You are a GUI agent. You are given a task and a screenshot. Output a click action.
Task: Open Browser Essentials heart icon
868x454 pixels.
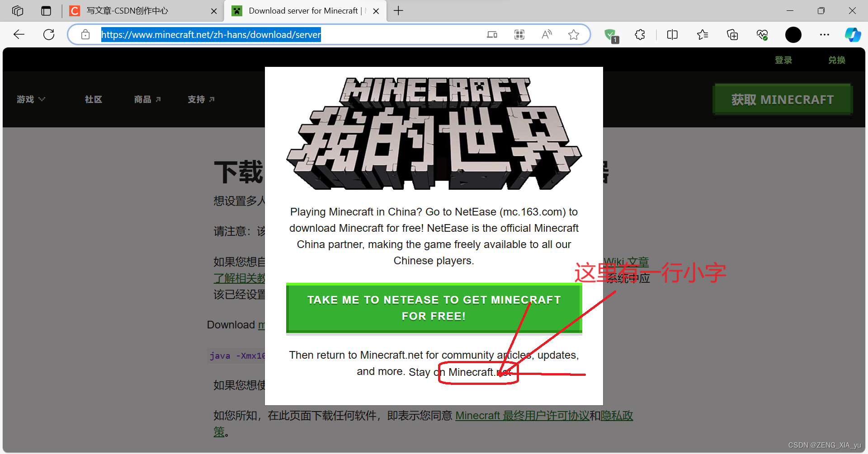coord(762,34)
